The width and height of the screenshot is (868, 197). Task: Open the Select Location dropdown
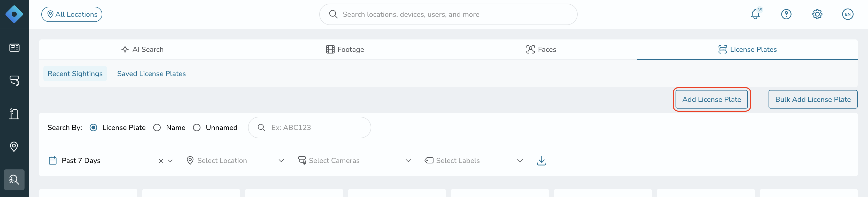click(x=235, y=161)
